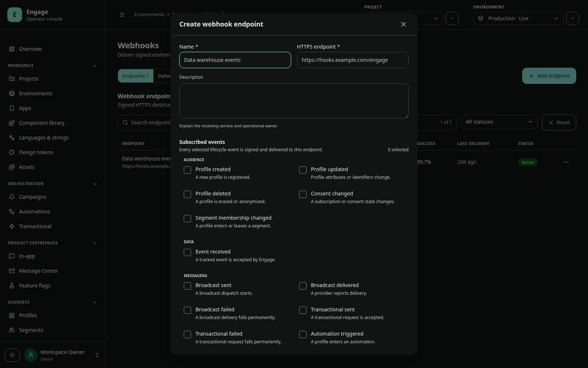Screen dimensions: 588x368
Task: Go to Segments in the sidebar
Action: [x=31, y=330]
